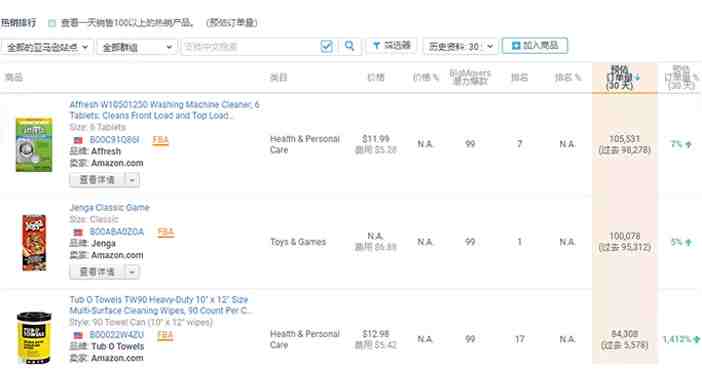
Task: Sort by BigMovers potential column header
Action: point(470,77)
